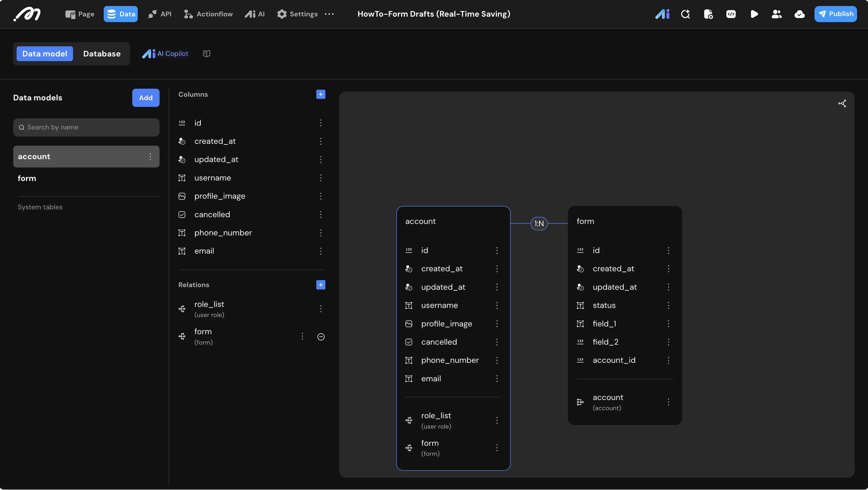Viewport: 868px width, 490px height.
Task: Open the API tab
Action: click(x=160, y=14)
